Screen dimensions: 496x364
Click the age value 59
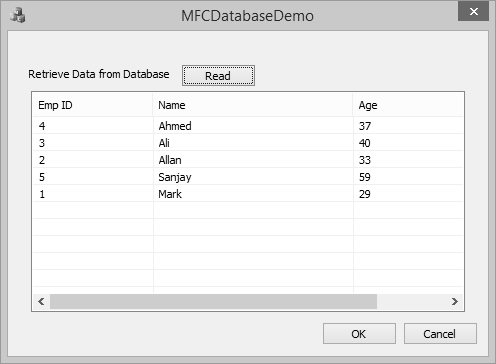coord(365,177)
